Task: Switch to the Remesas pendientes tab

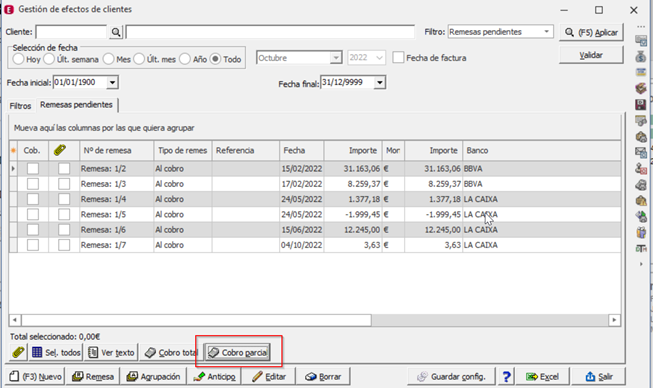Action: pyautogui.click(x=77, y=104)
